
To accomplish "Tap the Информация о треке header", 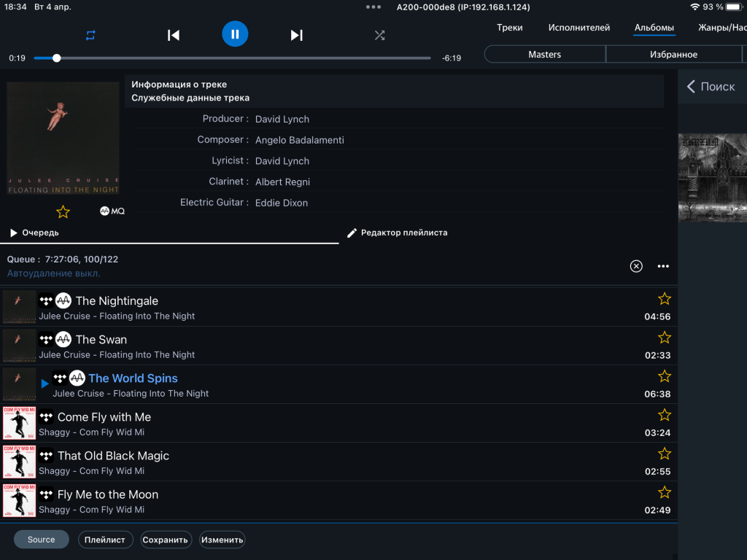I will (179, 85).
